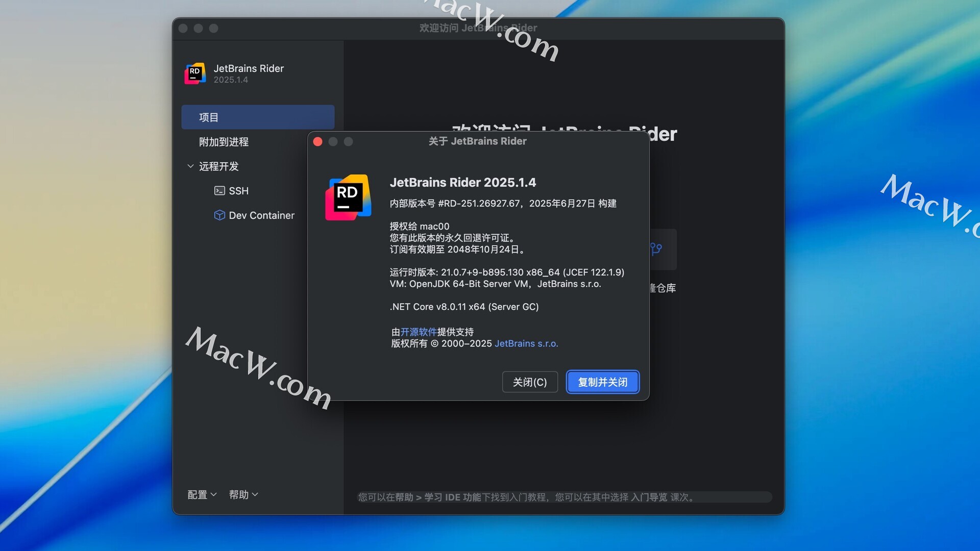Image resolution: width=980 pixels, height=551 pixels.
Task: Click the SSH terminal icon
Action: coord(219,191)
